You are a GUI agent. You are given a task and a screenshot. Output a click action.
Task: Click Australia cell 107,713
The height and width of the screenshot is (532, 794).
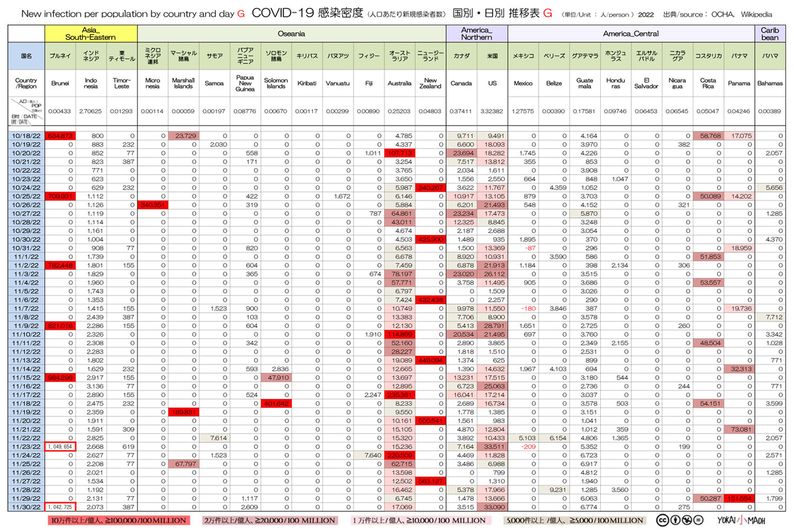pyautogui.click(x=400, y=154)
